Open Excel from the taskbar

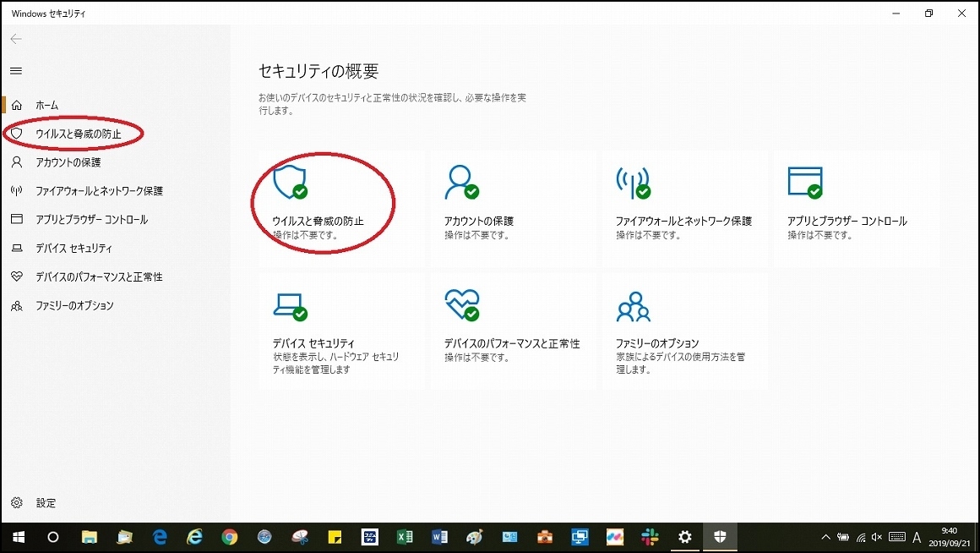tap(405, 538)
